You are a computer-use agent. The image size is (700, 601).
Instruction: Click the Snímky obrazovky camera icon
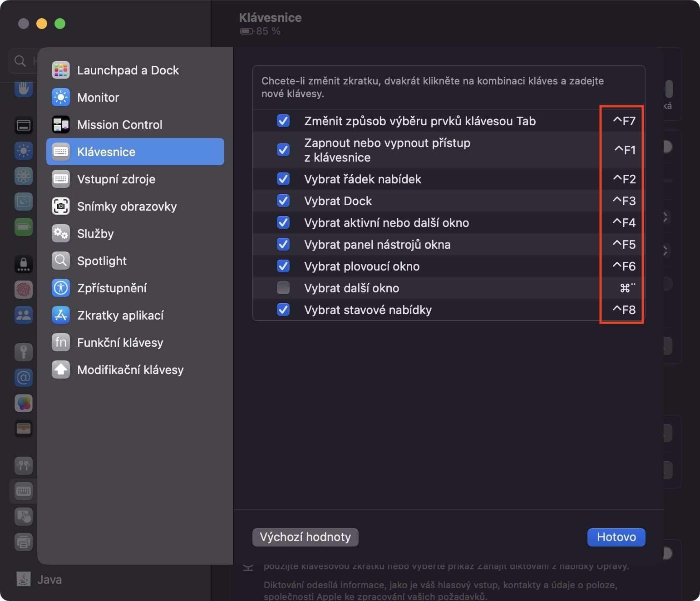(x=61, y=207)
